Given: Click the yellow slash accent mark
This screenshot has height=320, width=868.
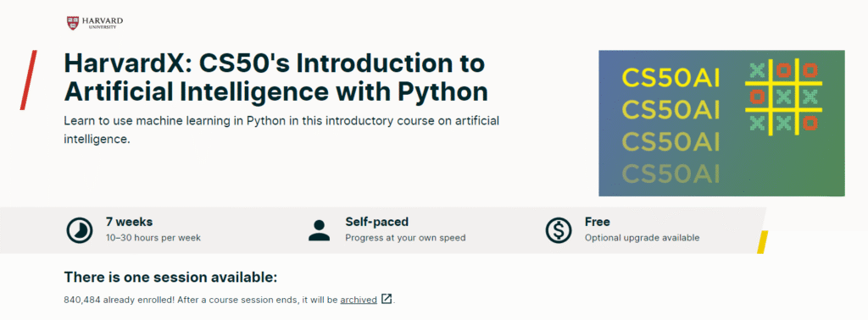Looking at the screenshot, I should [x=762, y=242].
